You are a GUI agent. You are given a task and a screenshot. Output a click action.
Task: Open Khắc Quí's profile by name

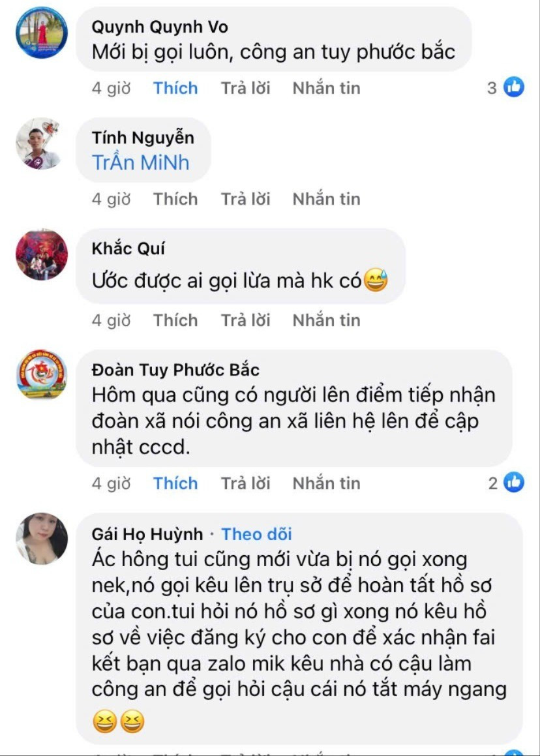pos(128,249)
